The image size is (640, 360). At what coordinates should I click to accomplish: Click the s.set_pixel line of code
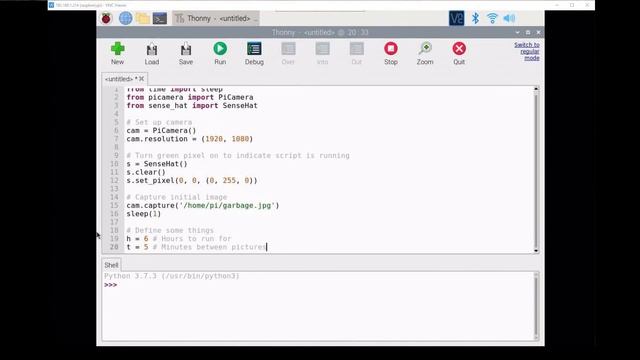coord(192,180)
